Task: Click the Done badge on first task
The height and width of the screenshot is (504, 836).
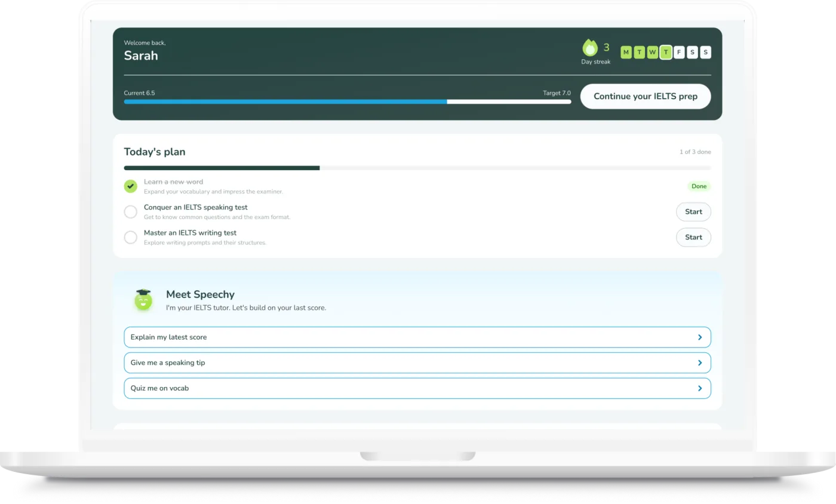Action: tap(699, 186)
